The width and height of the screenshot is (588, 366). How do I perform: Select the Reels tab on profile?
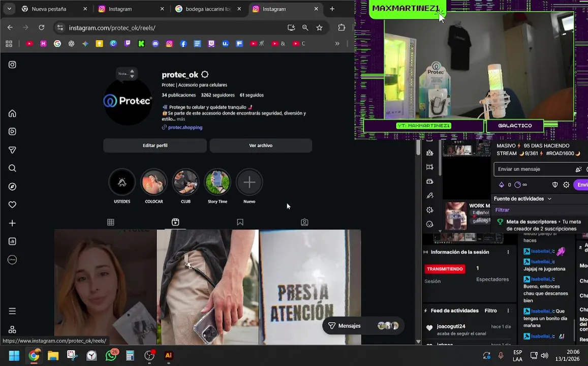coord(175,222)
